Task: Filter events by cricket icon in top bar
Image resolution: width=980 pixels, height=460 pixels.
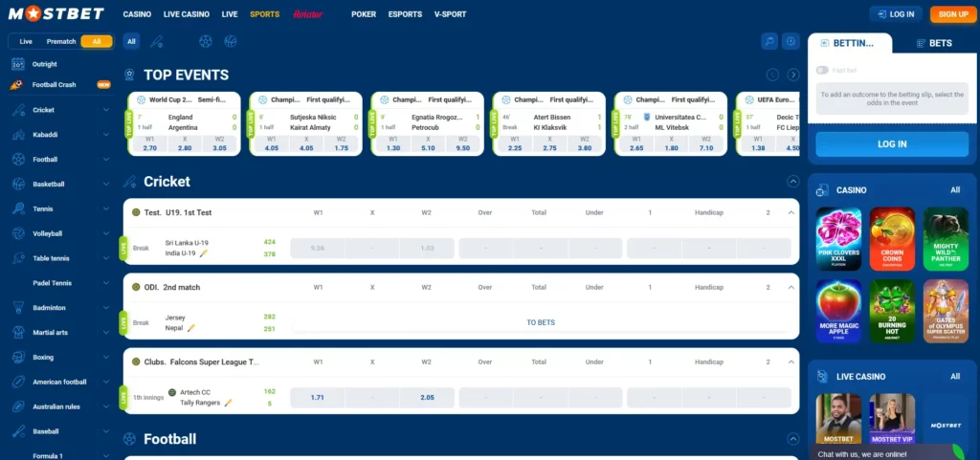Action: [x=157, y=42]
